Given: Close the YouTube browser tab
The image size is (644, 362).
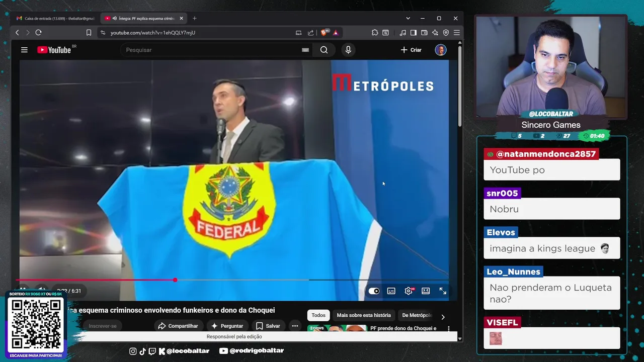Looking at the screenshot, I should [x=182, y=18].
